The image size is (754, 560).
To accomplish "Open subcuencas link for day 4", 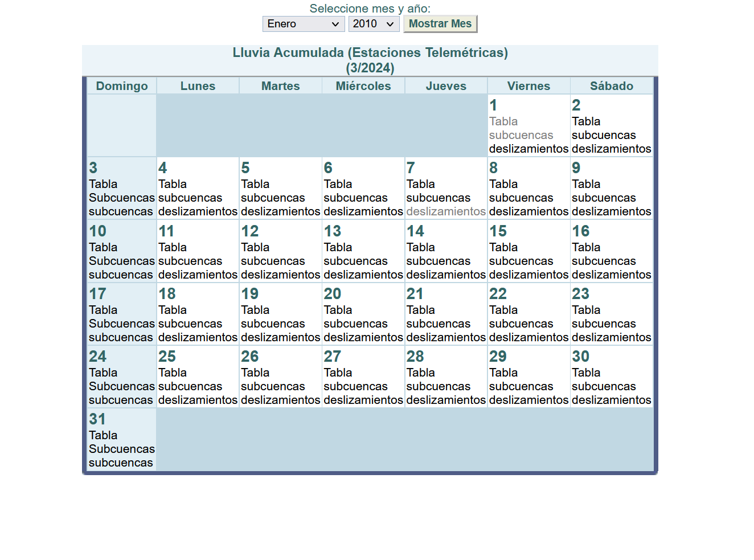I will click(x=190, y=198).
